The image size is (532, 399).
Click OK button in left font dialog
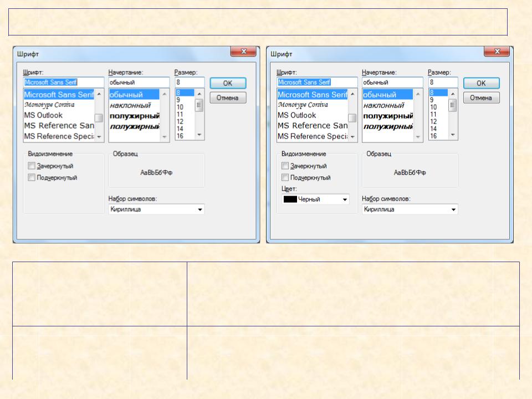(228, 83)
